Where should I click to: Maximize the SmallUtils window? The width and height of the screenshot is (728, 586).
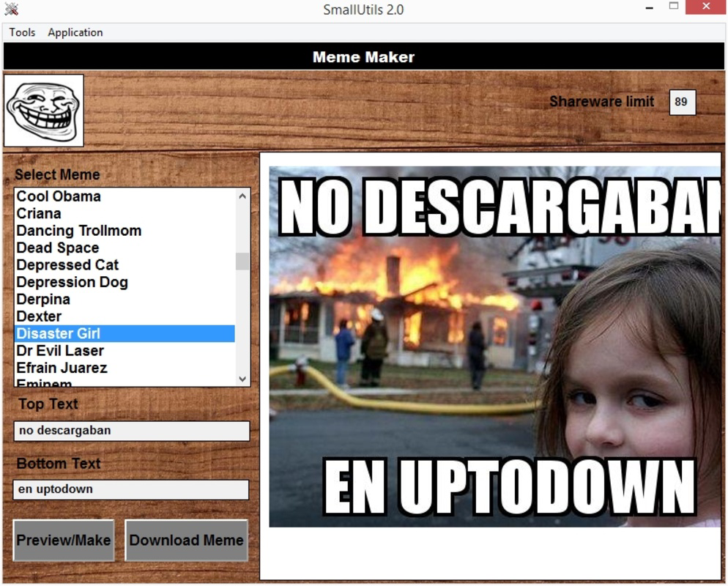tap(674, 7)
